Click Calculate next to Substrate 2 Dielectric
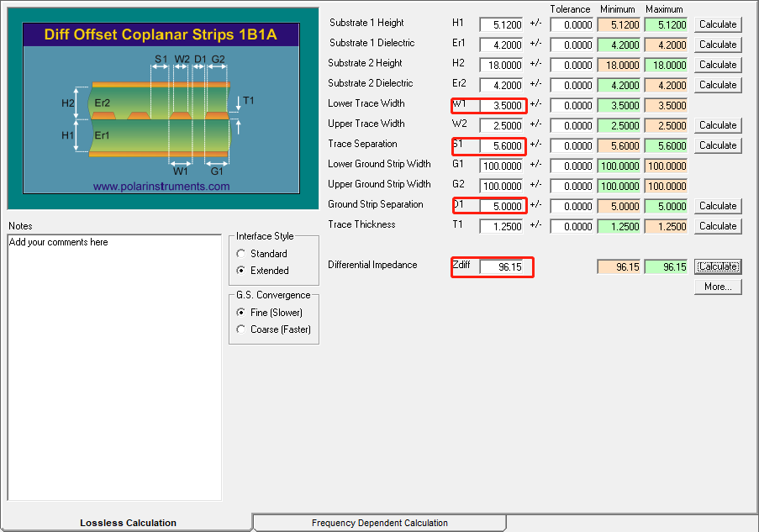Image resolution: width=759 pixels, height=532 pixels. (718, 85)
